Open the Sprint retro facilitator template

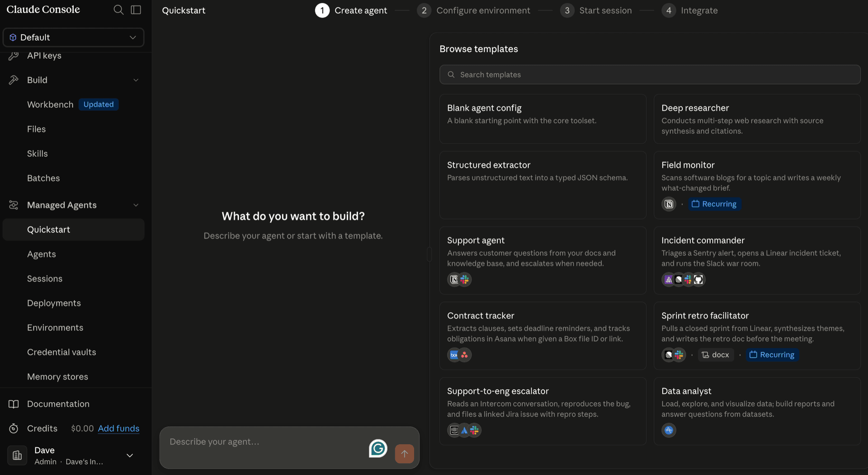coord(757,336)
